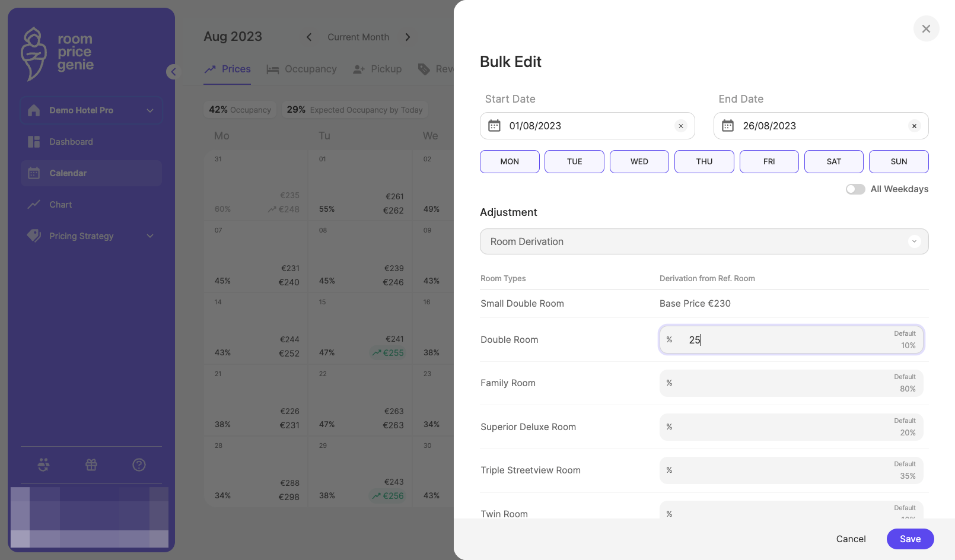Toggle the SUN weekday button
Image resolution: width=955 pixels, height=560 pixels.
pos(899,161)
